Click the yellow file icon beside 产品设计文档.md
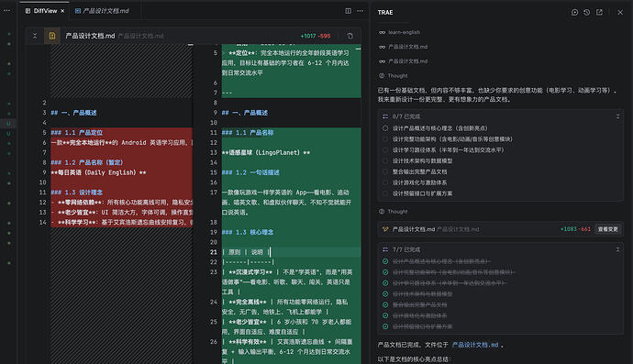The height and width of the screenshot is (364, 633). point(52,36)
